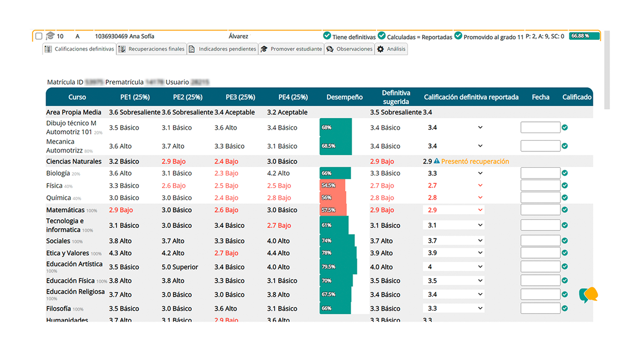Click the Desempeño column header
Image resolution: width=644 pixels, height=343 pixels.
pyautogui.click(x=344, y=97)
